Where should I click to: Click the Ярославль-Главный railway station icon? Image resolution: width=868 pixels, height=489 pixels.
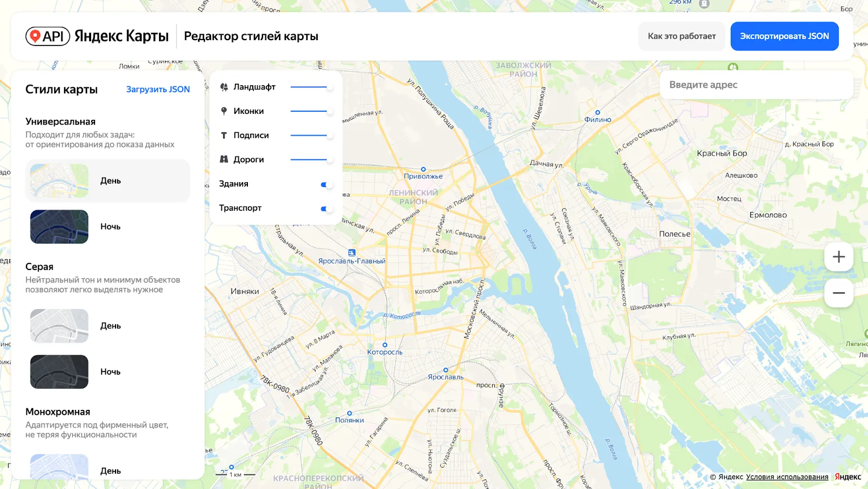352,253
